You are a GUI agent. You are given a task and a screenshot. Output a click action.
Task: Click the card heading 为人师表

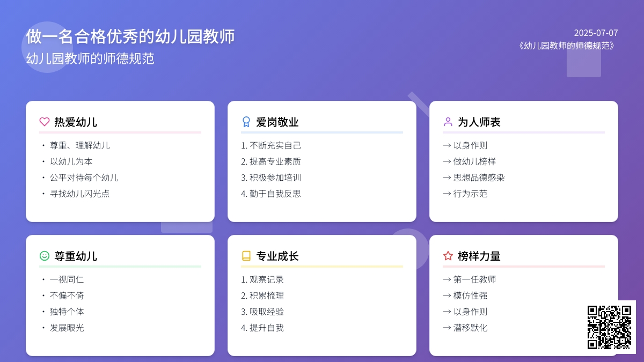479,122
